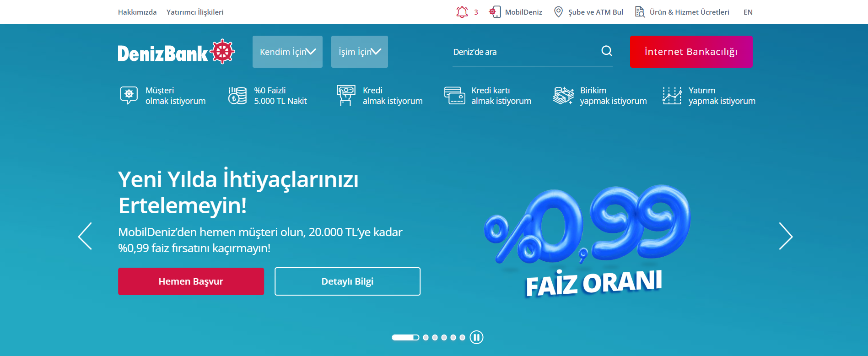The height and width of the screenshot is (356, 868).
Task: Select the third carousel dot
Action: (x=435, y=337)
